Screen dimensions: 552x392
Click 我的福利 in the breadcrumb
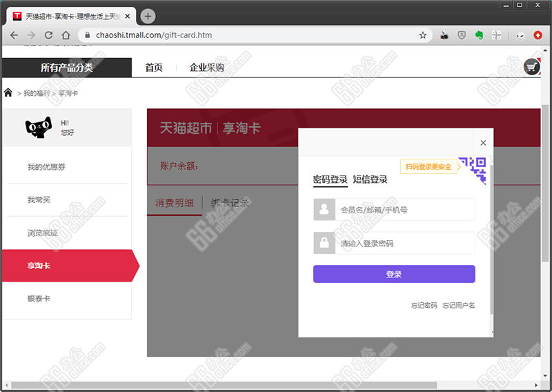coord(37,93)
